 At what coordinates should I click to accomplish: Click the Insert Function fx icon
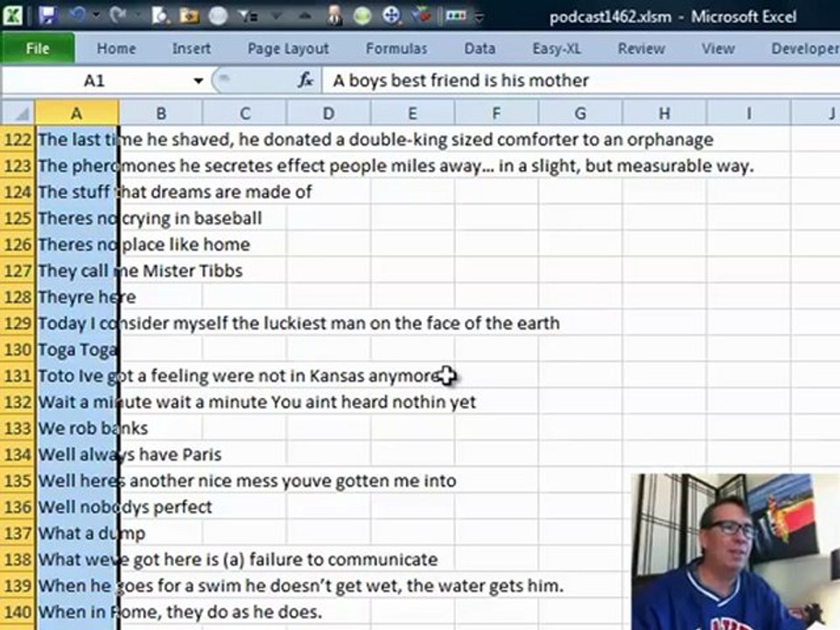[x=305, y=80]
